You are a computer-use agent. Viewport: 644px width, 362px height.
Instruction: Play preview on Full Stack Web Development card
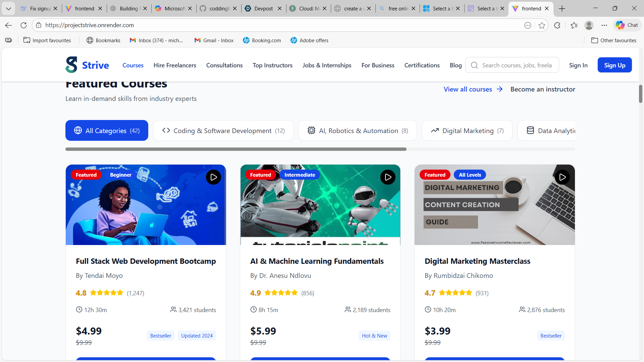213,177
